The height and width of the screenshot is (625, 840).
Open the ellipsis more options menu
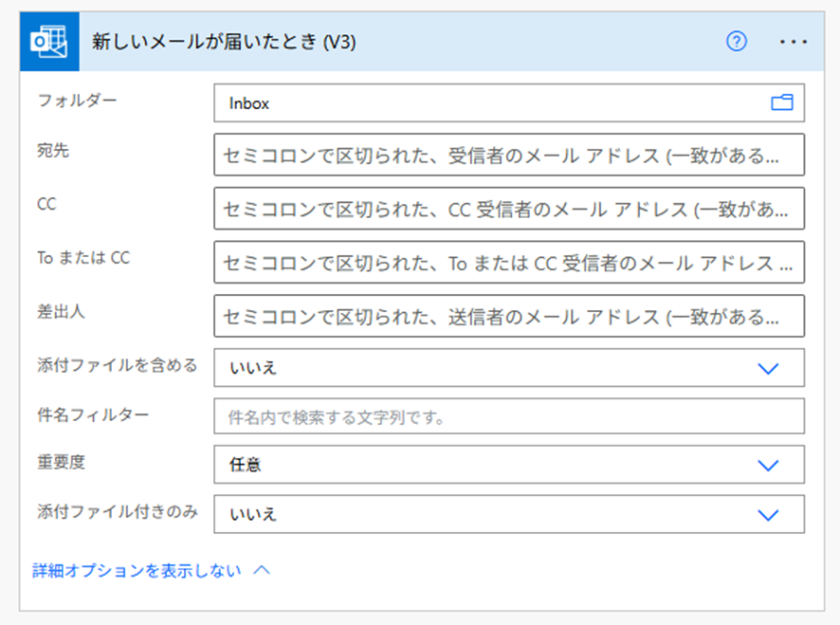[793, 42]
